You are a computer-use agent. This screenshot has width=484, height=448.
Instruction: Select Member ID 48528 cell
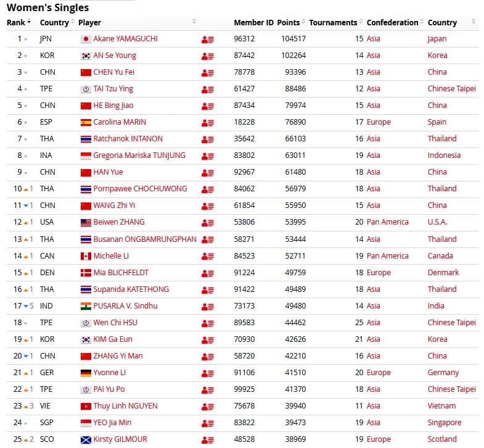[244, 439]
